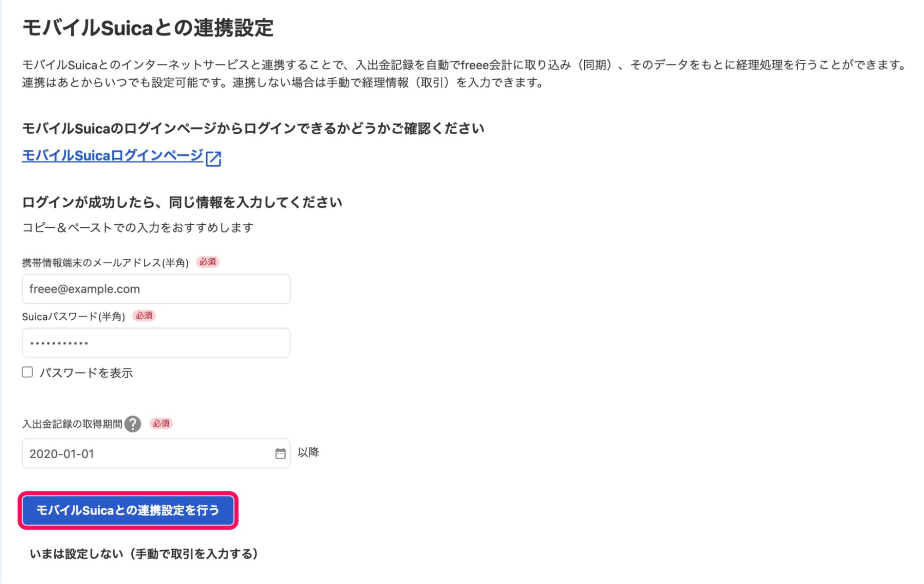Click the 以降 text after the date field
This screenshot has width=924, height=584.
pos(308,452)
